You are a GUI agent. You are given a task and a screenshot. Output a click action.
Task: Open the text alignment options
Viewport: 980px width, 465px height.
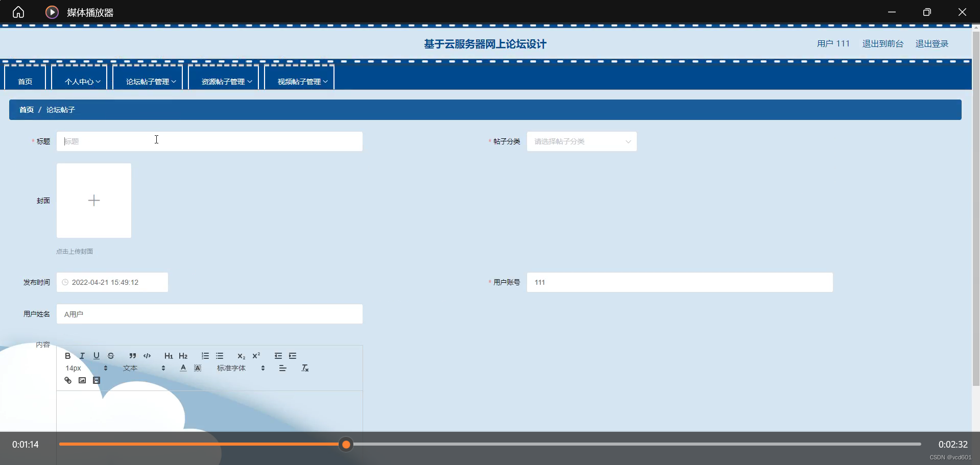click(282, 368)
